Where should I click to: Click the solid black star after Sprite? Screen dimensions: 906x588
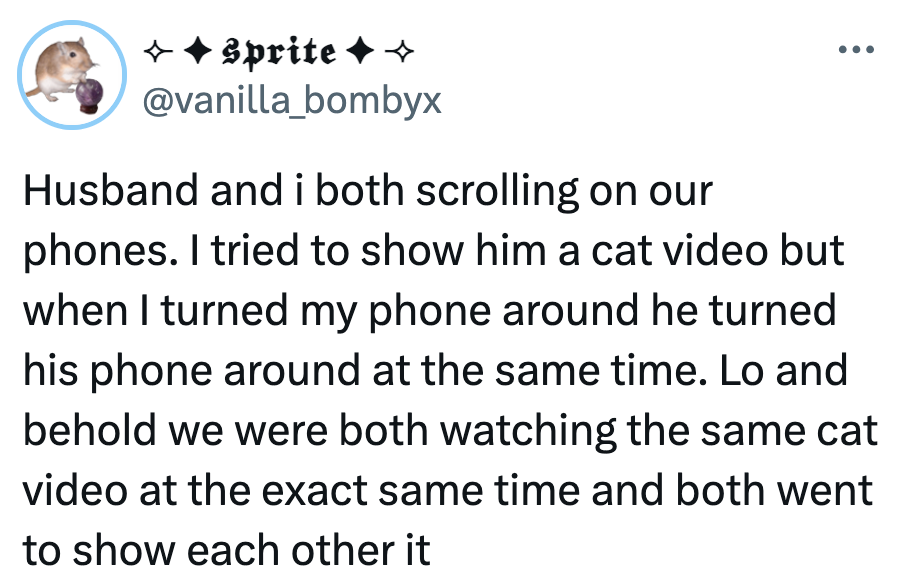pyautogui.click(x=362, y=50)
